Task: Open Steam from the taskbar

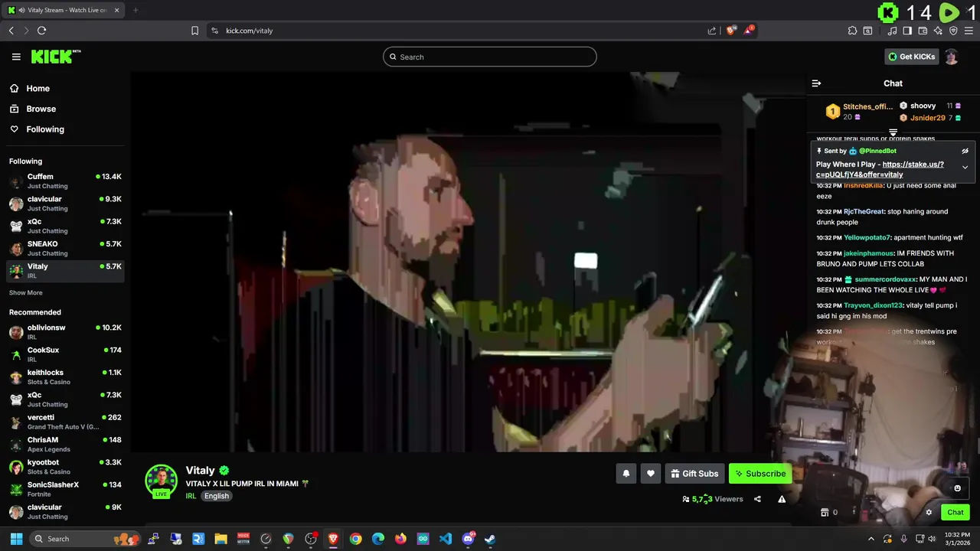Action: tap(490, 539)
